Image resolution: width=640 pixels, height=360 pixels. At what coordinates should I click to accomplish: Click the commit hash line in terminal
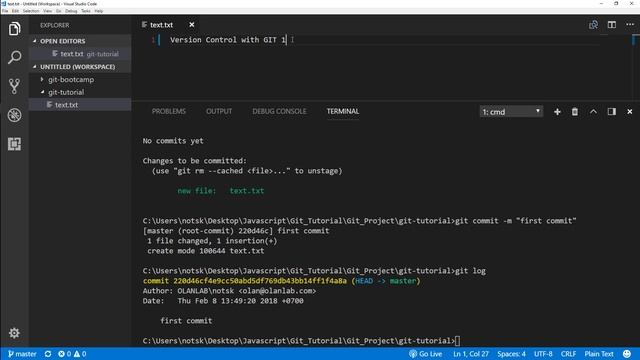[281, 281]
